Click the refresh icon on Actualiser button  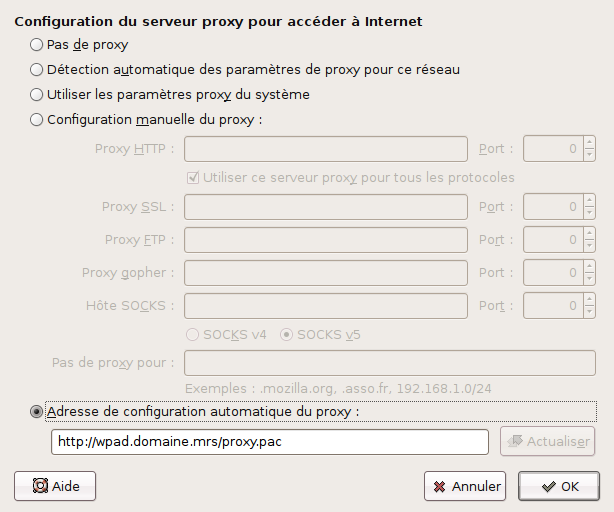point(517,442)
